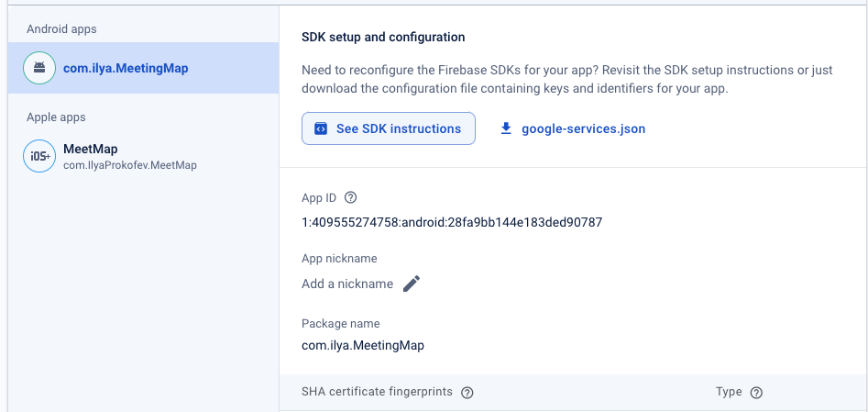
Task: Click the App ID label
Action: pyautogui.click(x=319, y=198)
